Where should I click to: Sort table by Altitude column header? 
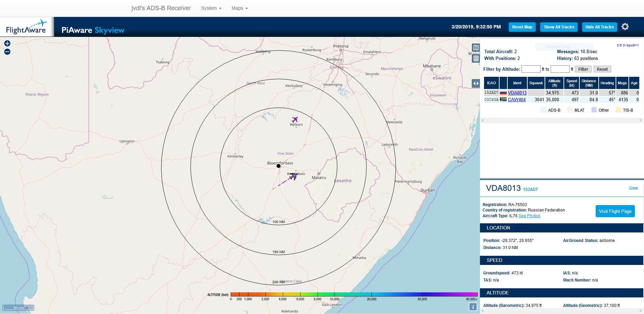(x=554, y=83)
